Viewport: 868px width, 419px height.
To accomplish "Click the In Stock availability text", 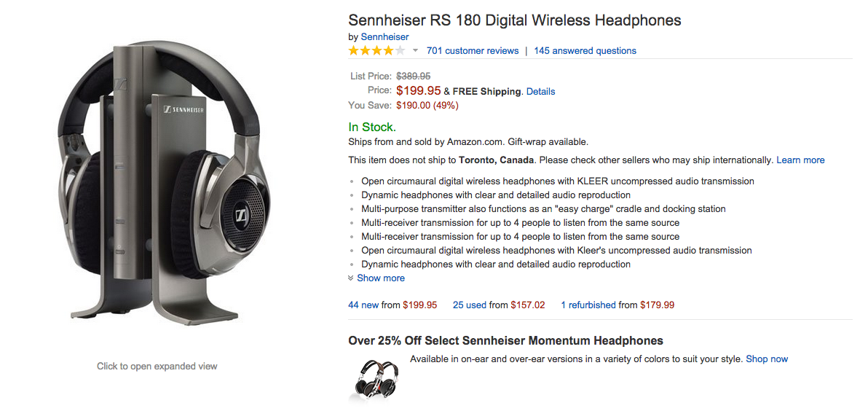I will tap(372, 128).
